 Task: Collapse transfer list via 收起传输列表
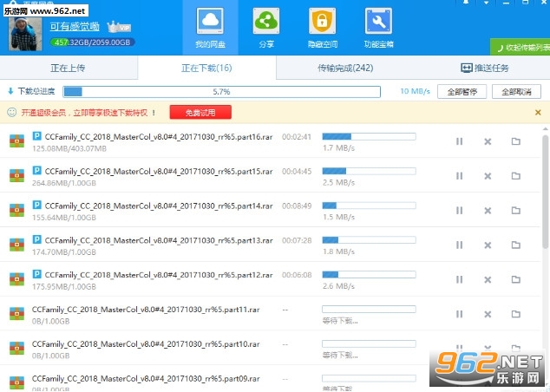pos(521,47)
